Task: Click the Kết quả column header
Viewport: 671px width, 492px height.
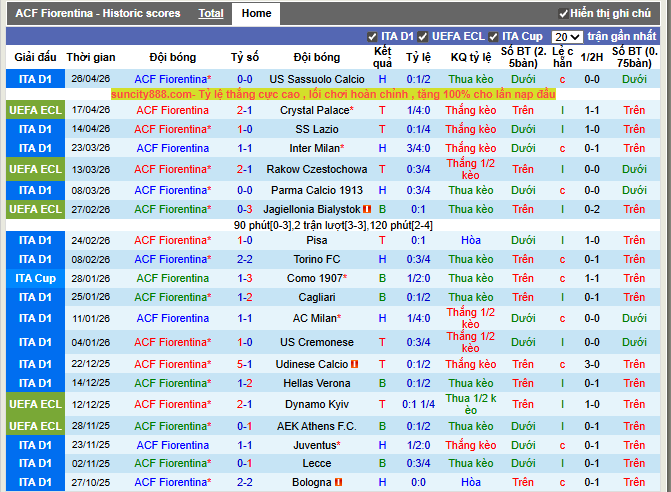Action: pos(382,57)
